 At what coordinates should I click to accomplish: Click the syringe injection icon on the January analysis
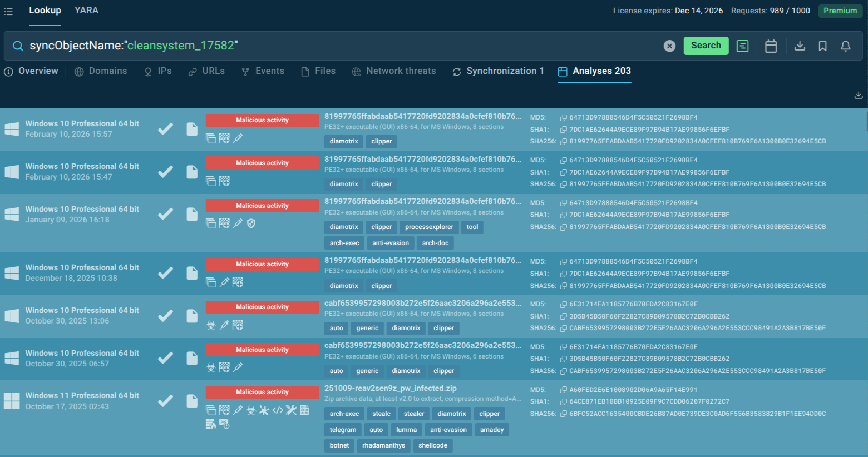(238, 223)
